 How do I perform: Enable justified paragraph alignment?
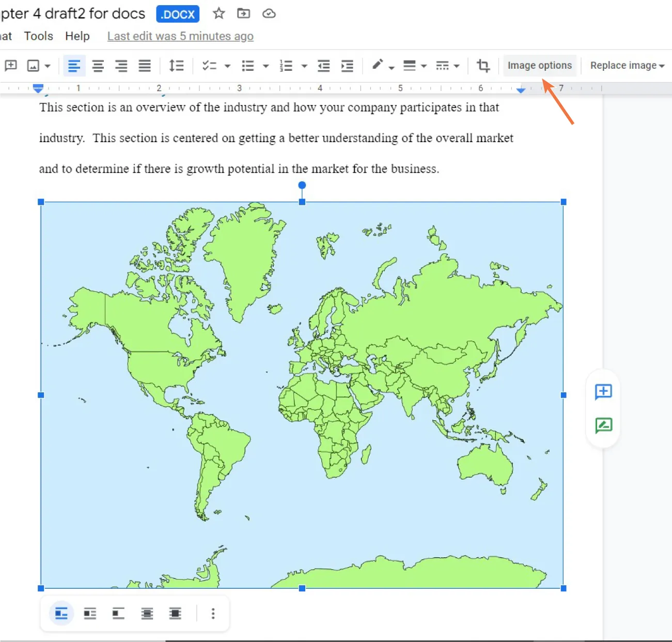pos(145,66)
